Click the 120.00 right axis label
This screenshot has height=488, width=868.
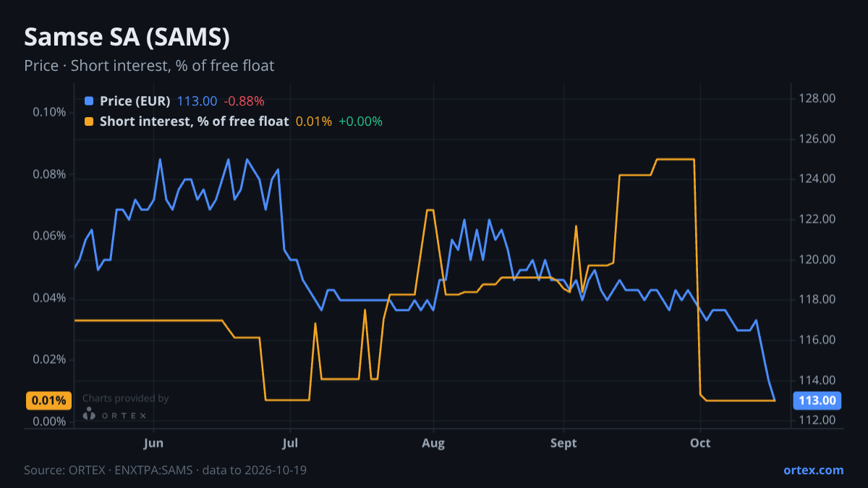pyautogui.click(x=818, y=260)
